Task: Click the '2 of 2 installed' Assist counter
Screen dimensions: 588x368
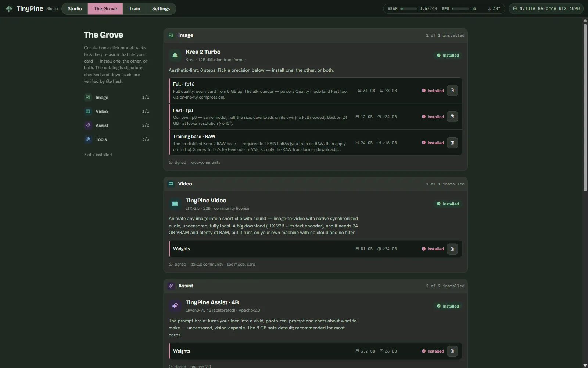Action: pos(445,286)
